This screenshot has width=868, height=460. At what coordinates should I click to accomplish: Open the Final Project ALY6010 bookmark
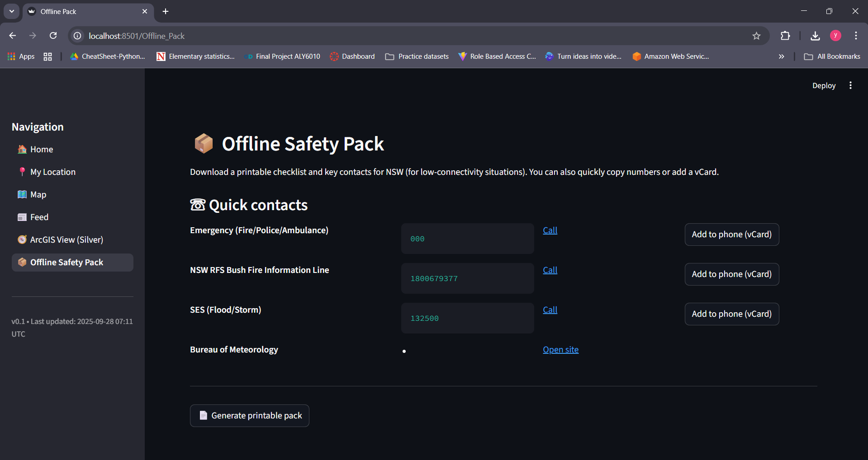click(282, 56)
